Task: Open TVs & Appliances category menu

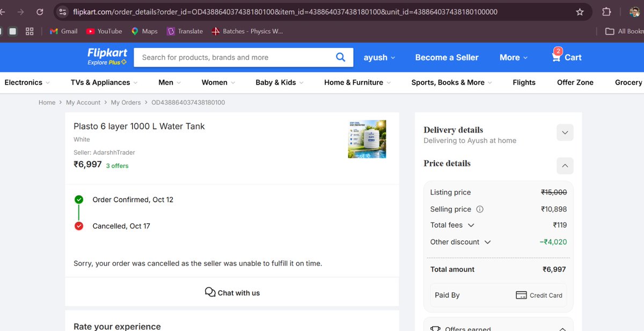Action: 104,83
